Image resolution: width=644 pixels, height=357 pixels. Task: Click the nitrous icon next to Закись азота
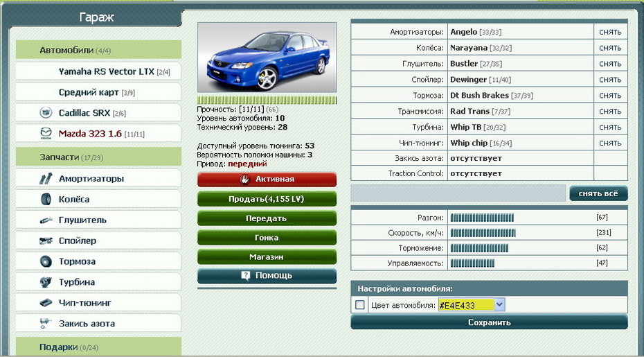coord(45,323)
